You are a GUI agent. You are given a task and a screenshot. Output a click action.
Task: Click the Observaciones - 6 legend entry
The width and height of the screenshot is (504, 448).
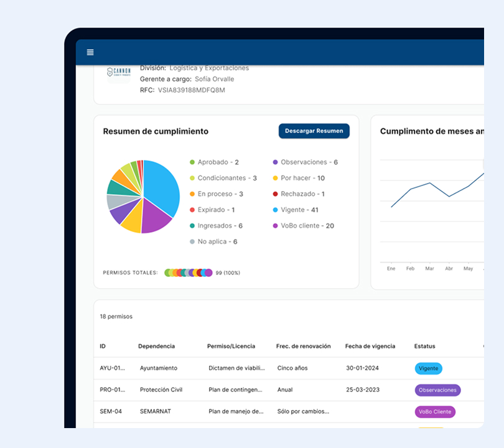click(306, 162)
